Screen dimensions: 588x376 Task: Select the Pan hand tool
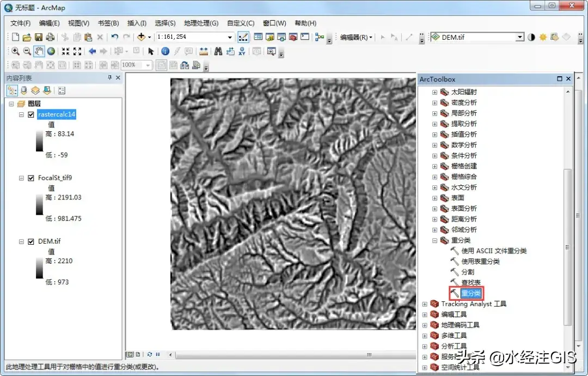39,51
